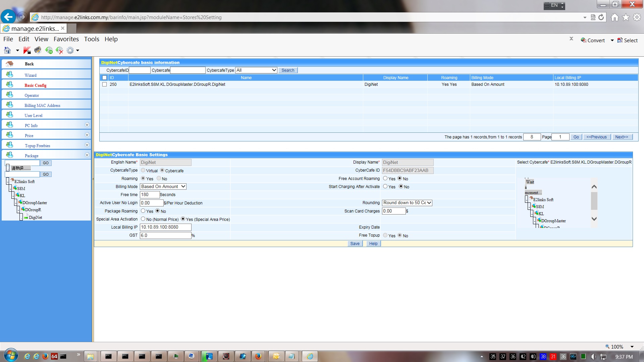Click the Refresh page icon in address bar
Screen dimensions: 644x362
pos(601,17)
